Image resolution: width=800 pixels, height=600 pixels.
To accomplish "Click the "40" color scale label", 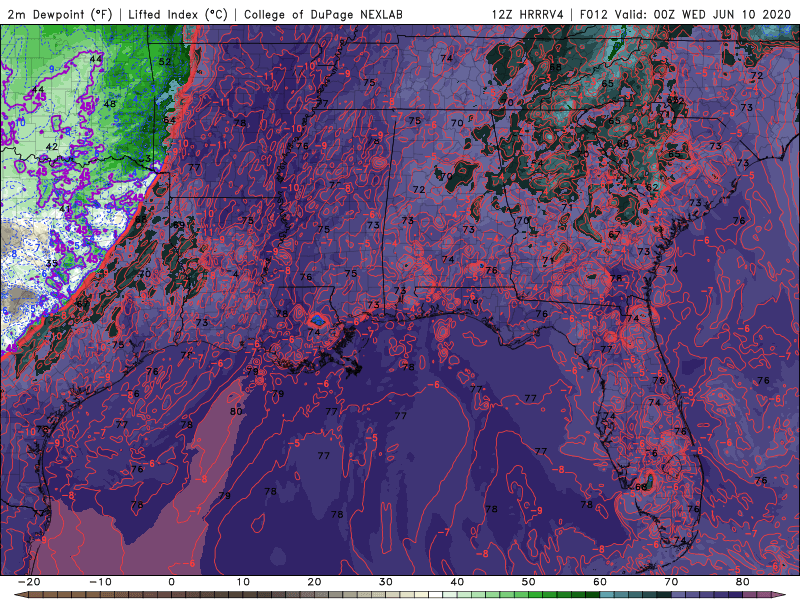I will click(x=457, y=582).
